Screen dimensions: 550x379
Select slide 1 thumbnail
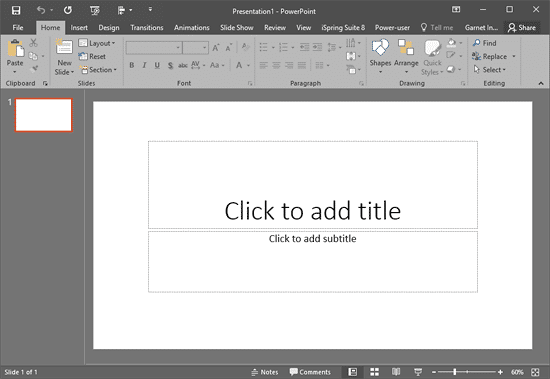coord(43,115)
